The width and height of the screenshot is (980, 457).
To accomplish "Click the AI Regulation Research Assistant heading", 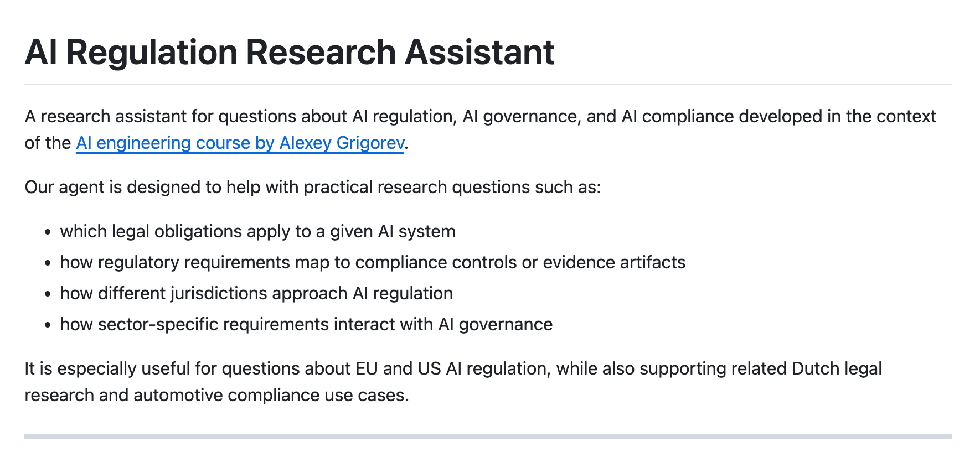I will tap(290, 52).
